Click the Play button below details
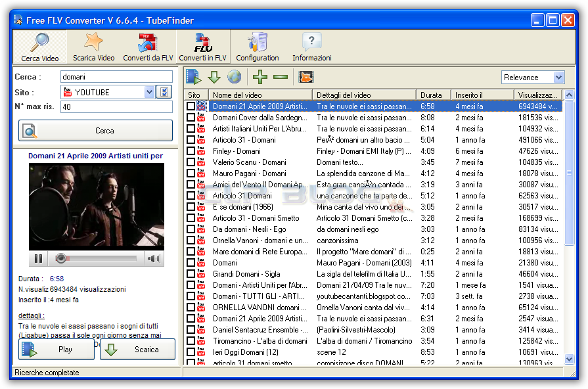Image resolution: width=588 pixels, height=389 pixels. click(57, 349)
